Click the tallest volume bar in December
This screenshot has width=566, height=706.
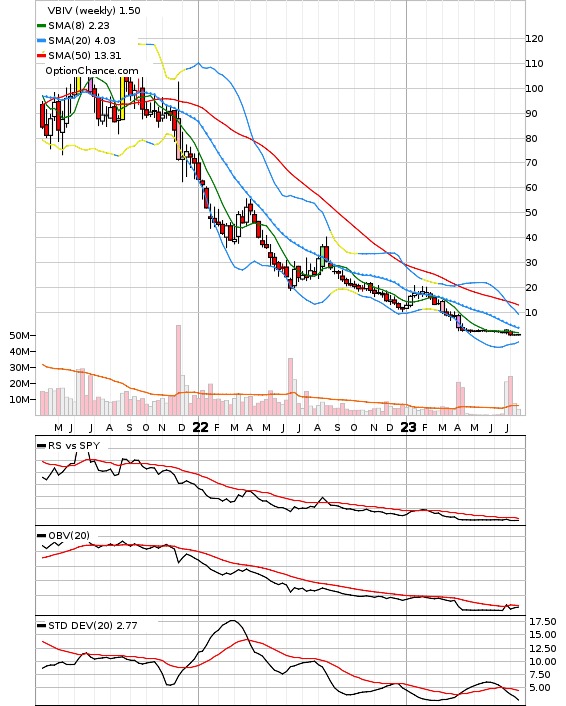point(178,370)
